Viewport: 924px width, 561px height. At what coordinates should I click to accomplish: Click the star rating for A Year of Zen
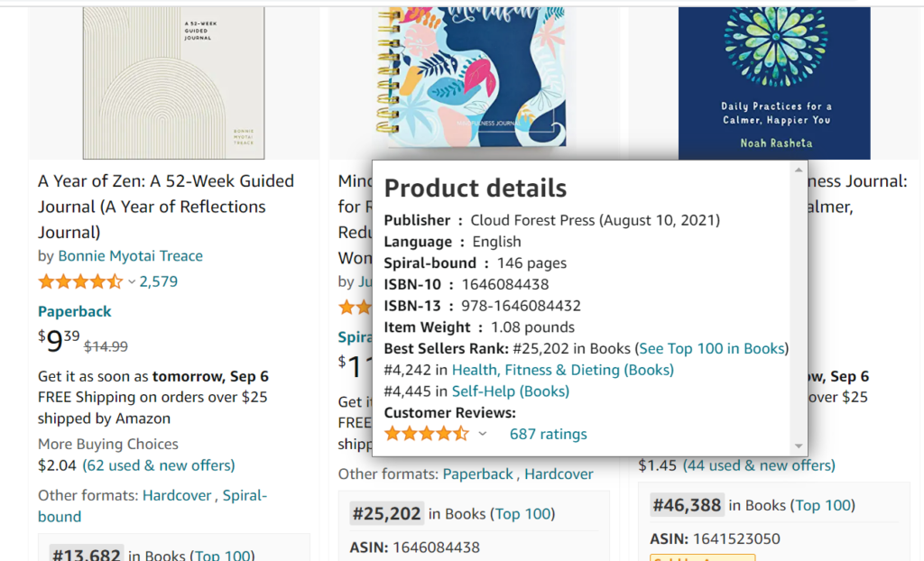(x=80, y=281)
